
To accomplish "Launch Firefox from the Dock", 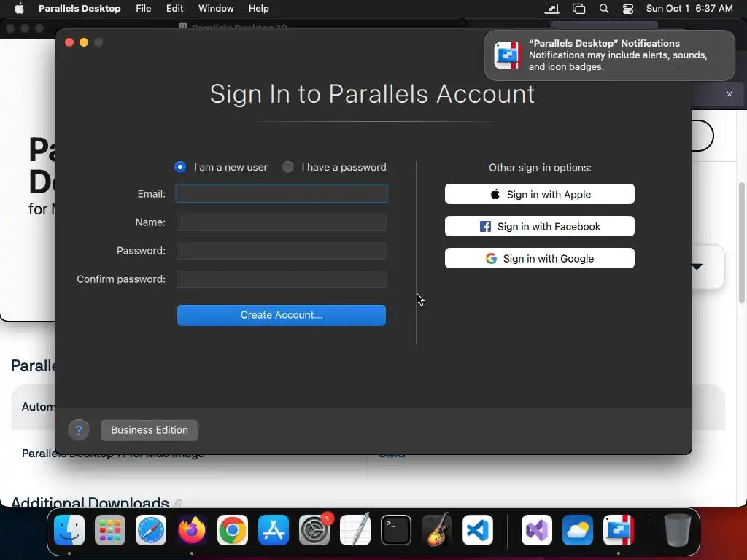I will 192,530.
